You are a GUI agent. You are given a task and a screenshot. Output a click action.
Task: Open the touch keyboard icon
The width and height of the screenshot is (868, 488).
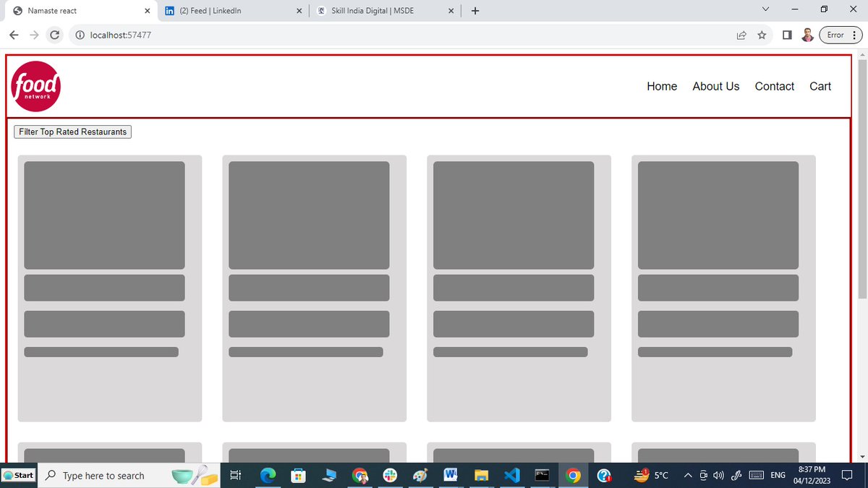pyautogui.click(x=756, y=476)
